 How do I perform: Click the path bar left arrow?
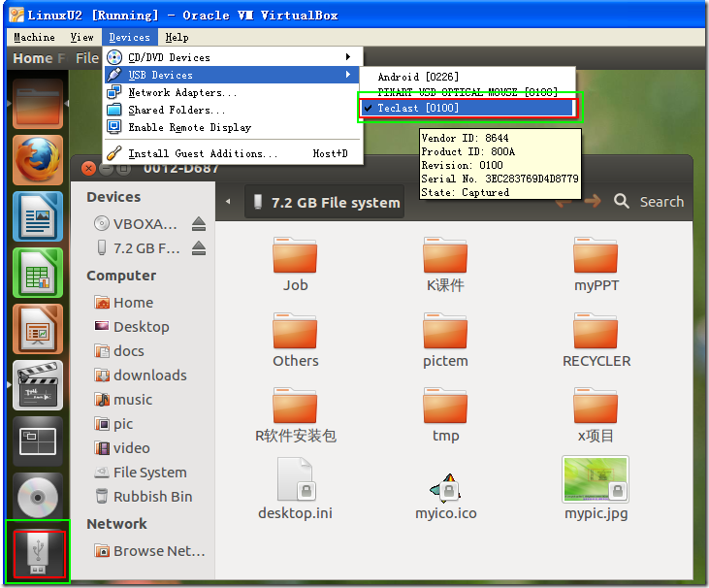click(228, 202)
